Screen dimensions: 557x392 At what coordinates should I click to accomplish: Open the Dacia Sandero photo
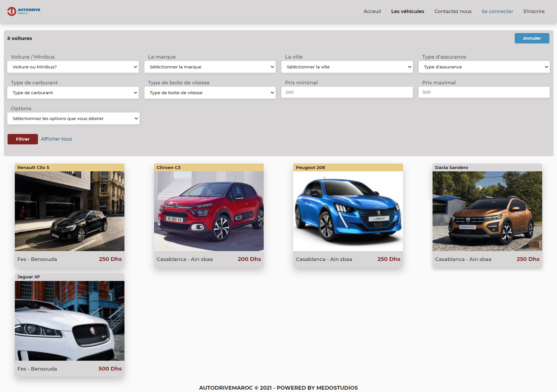(487, 211)
